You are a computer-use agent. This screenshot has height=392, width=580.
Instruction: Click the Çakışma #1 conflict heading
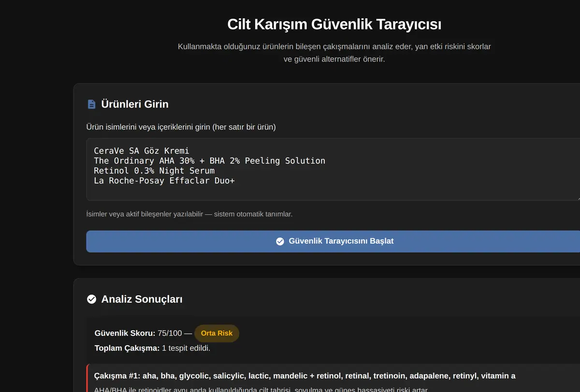tap(304, 376)
